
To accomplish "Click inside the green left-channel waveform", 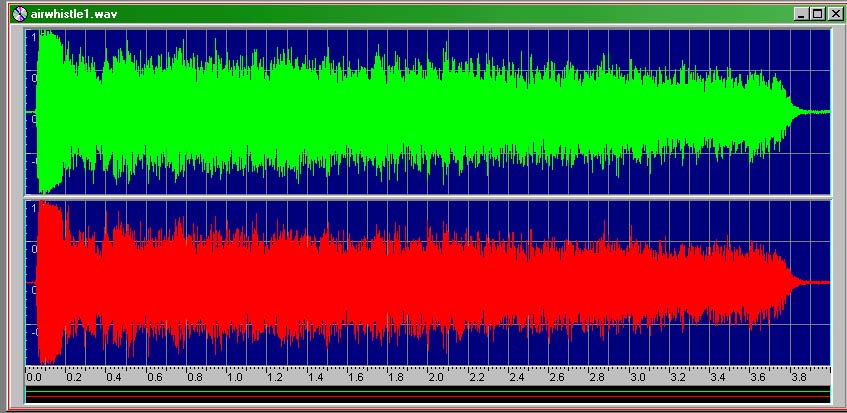I will [x=428, y=112].
